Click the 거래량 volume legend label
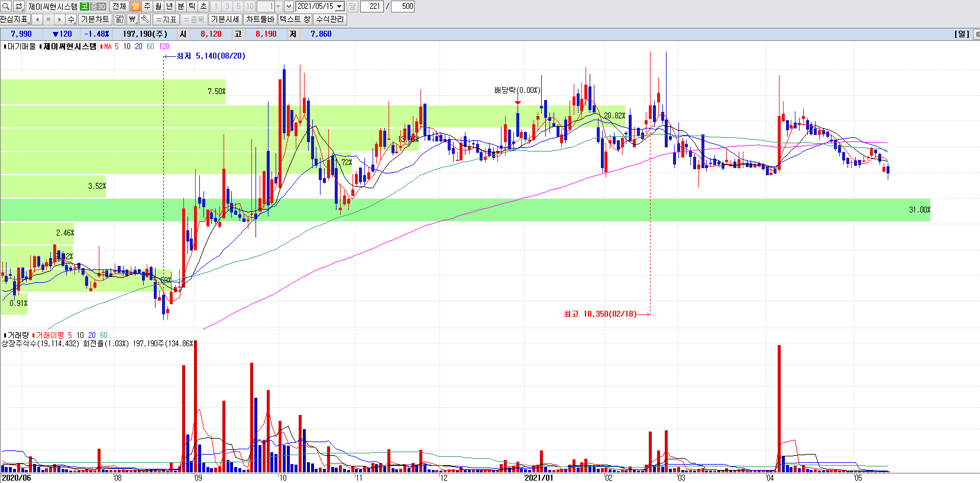 (18, 335)
